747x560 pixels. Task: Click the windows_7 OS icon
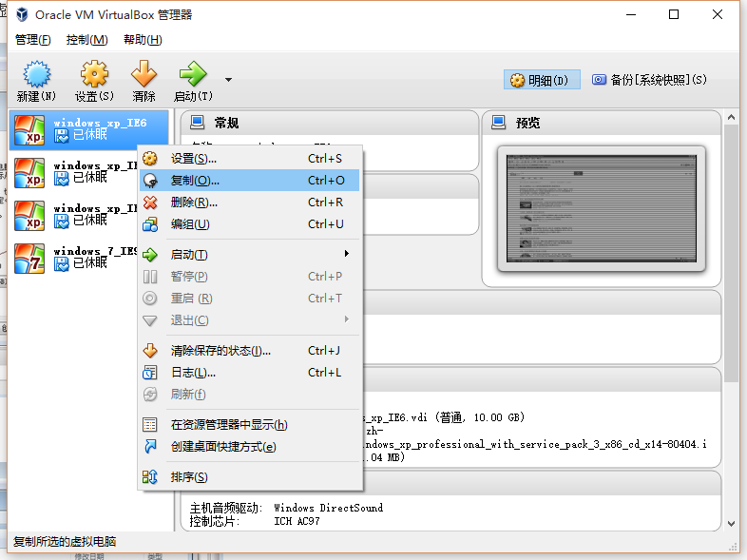(29, 259)
